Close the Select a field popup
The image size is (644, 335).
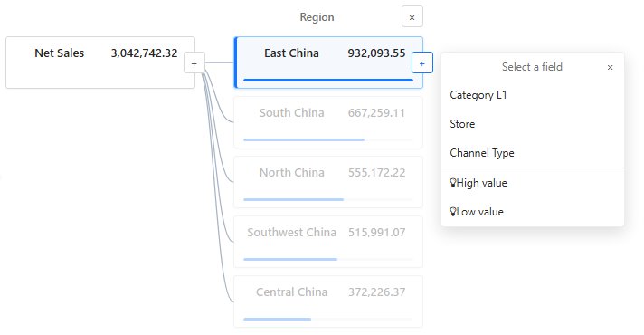click(610, 67)
